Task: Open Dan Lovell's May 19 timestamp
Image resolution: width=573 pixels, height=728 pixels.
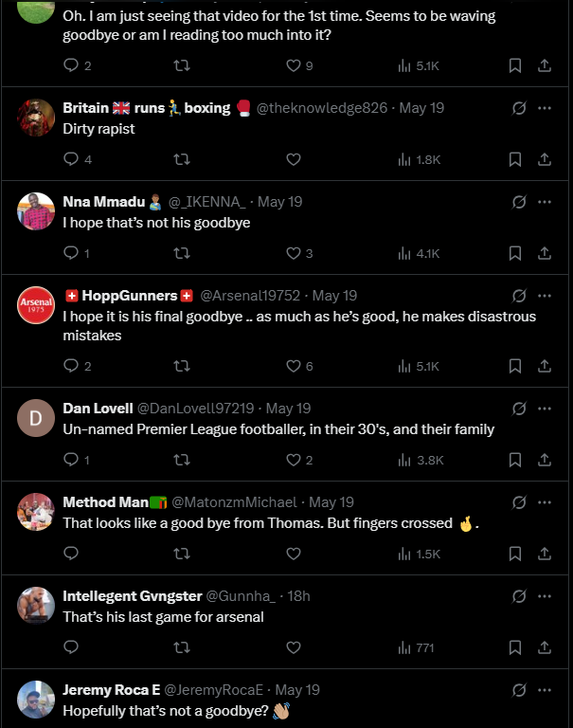Action: click(x=288, y=409)
